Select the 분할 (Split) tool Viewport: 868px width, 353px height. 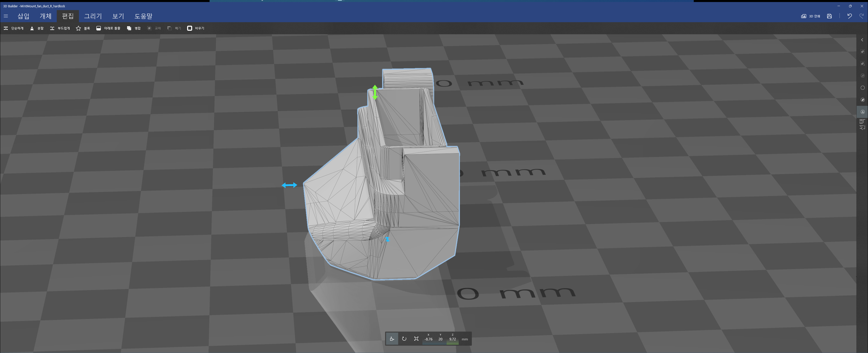click(37, 28)
